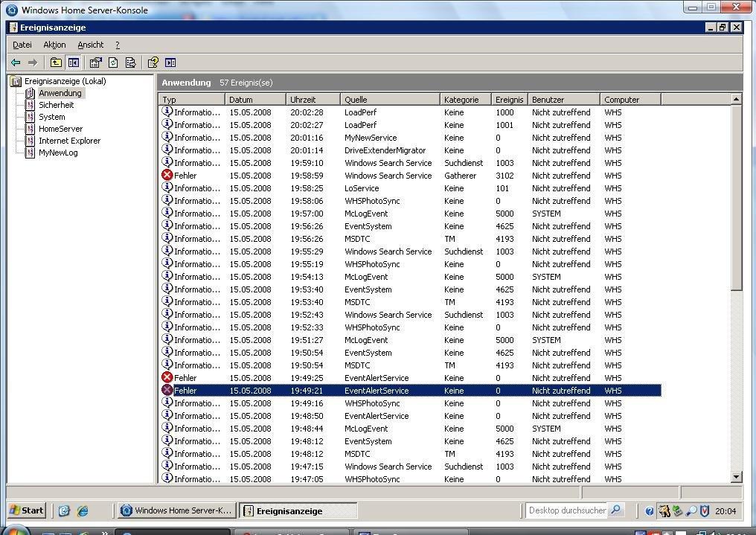Open the Datei menu
Viewport: 756px width, 535px height.
[22, 45]
